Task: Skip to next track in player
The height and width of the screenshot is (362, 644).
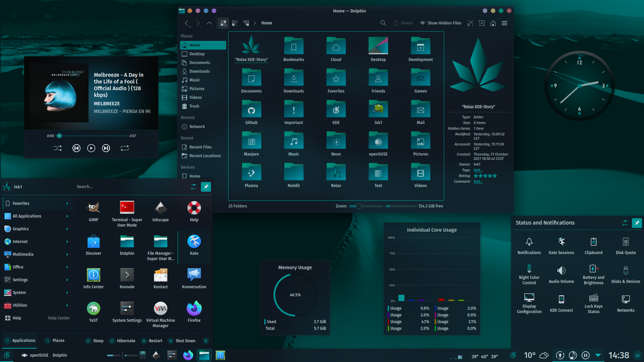Action: coord(106,148)
